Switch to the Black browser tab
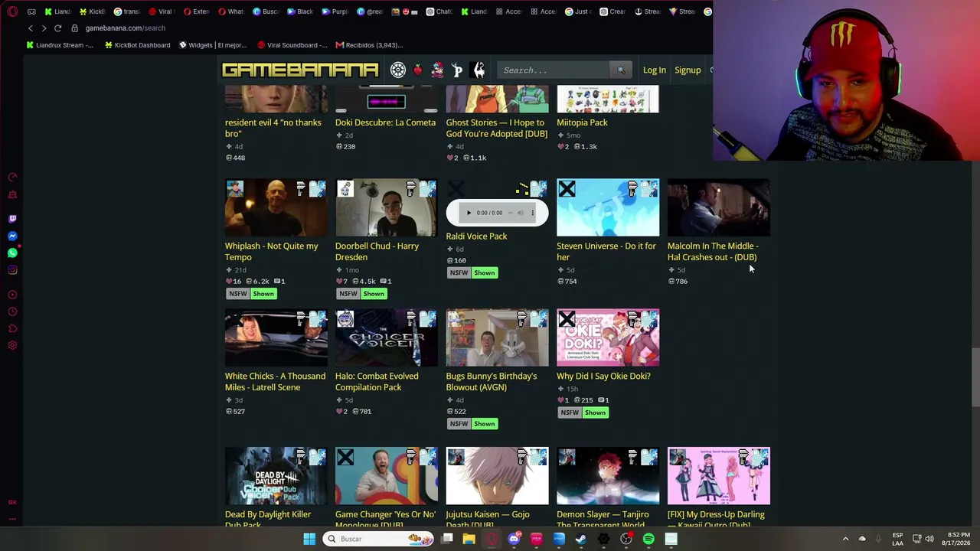 pos(301,11)
